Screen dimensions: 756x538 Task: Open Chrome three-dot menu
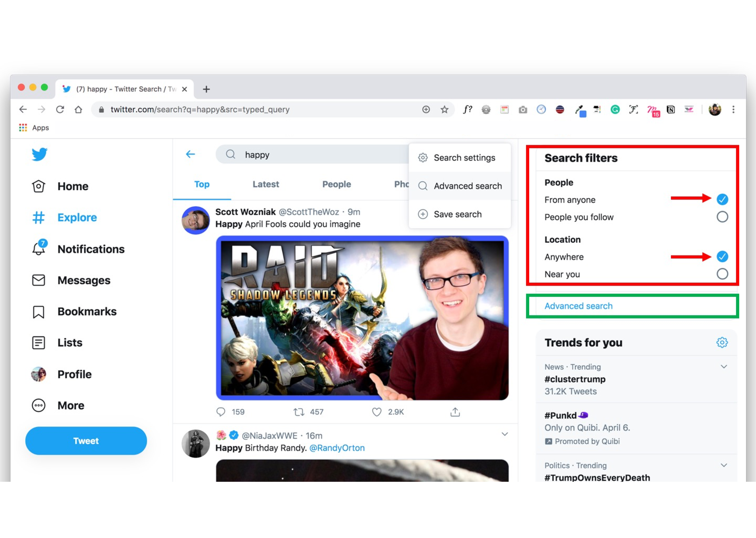tap(734, 109)
